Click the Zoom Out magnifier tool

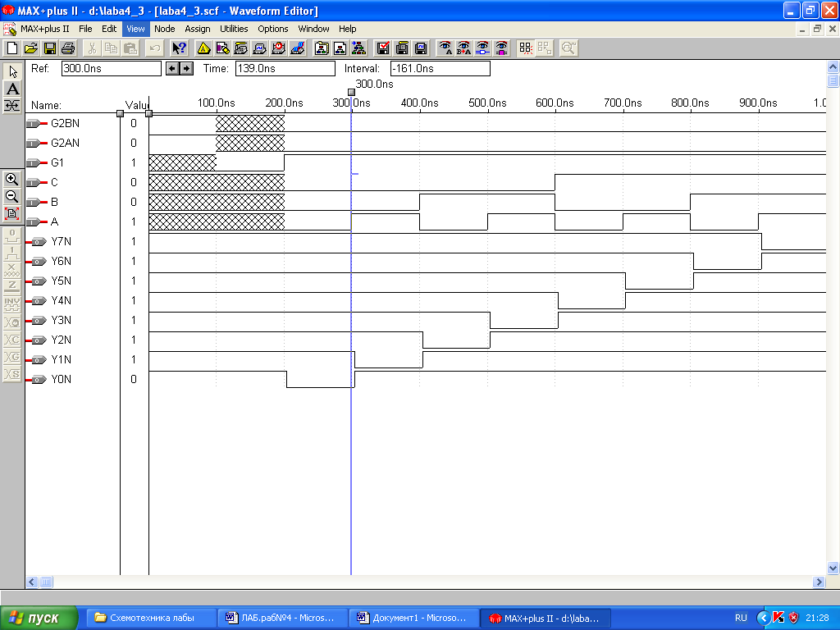click(11, 197)
